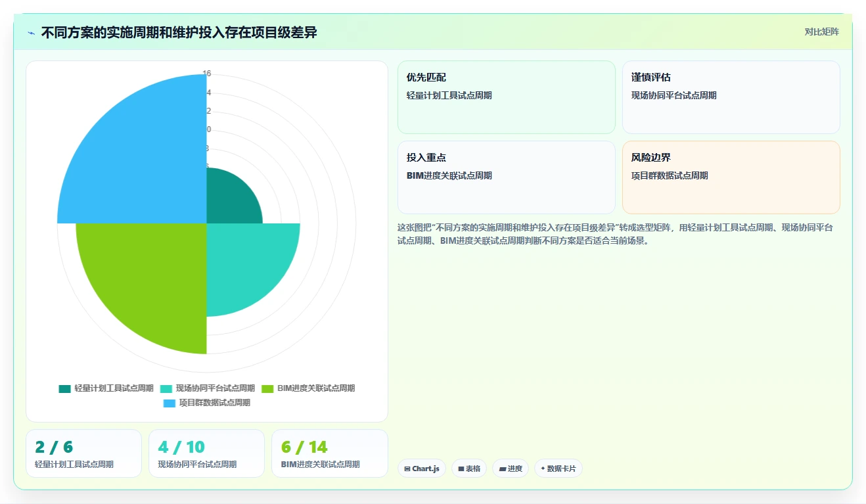
Task: Select the dark teal 轻量计划工具 chart segment
Action: pyautogui.click(x=230, y=200)
